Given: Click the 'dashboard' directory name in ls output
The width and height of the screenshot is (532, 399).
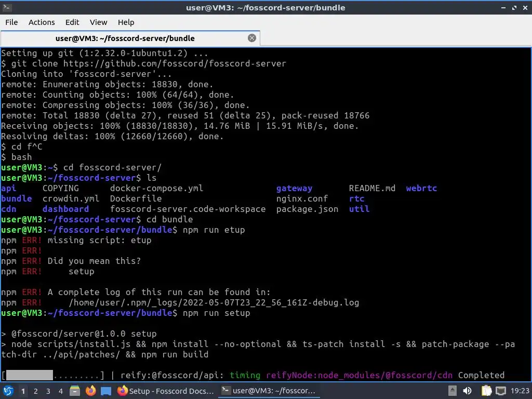Looking at the screenshot, I should [x=66, y=209].
